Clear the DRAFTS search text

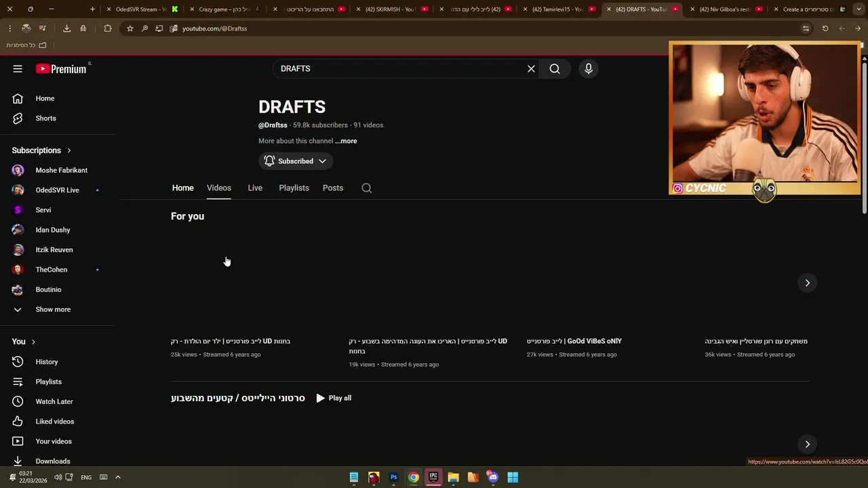(x=531, y=68)
